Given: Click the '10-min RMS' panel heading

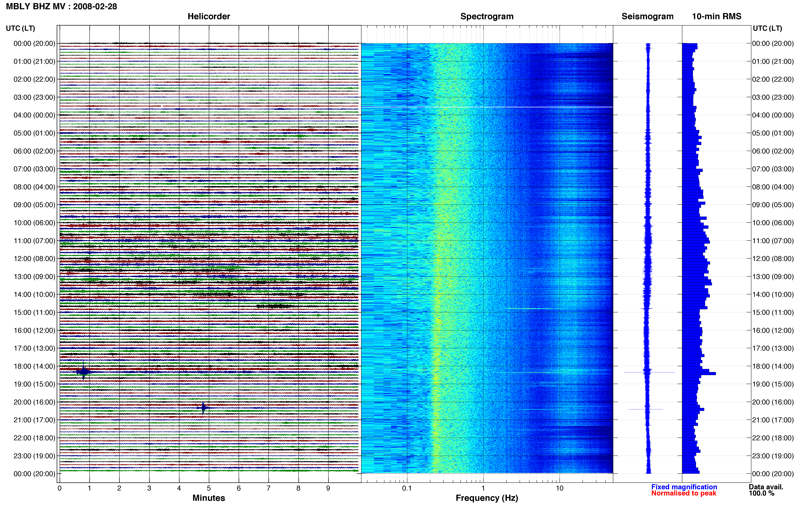Looking at the screenshot, I should (x=717, y=16).
